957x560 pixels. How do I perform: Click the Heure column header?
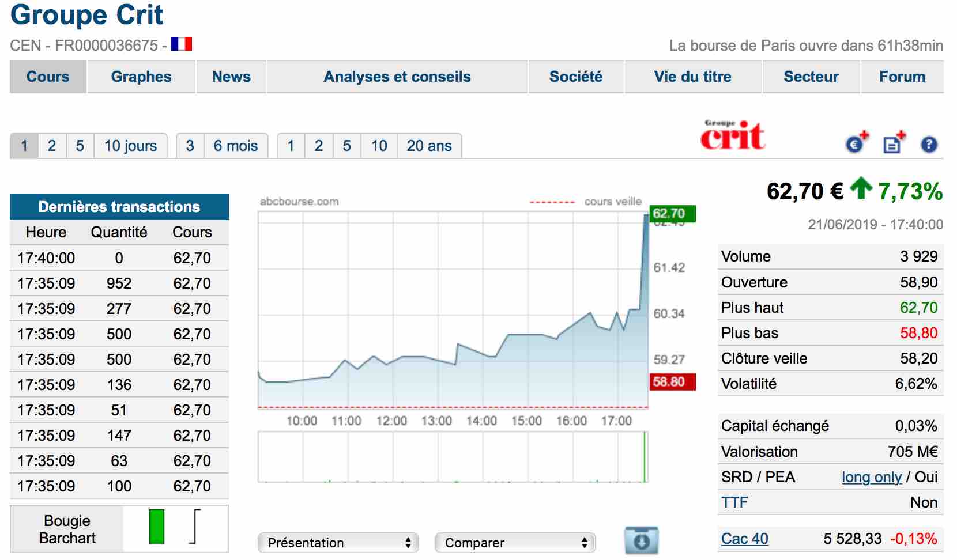point(46,232)
